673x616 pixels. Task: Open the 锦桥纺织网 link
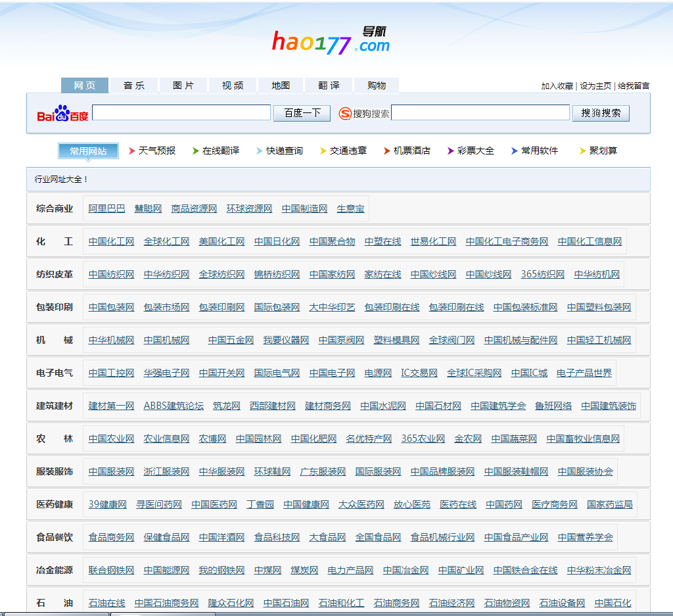tap(277, 274)
